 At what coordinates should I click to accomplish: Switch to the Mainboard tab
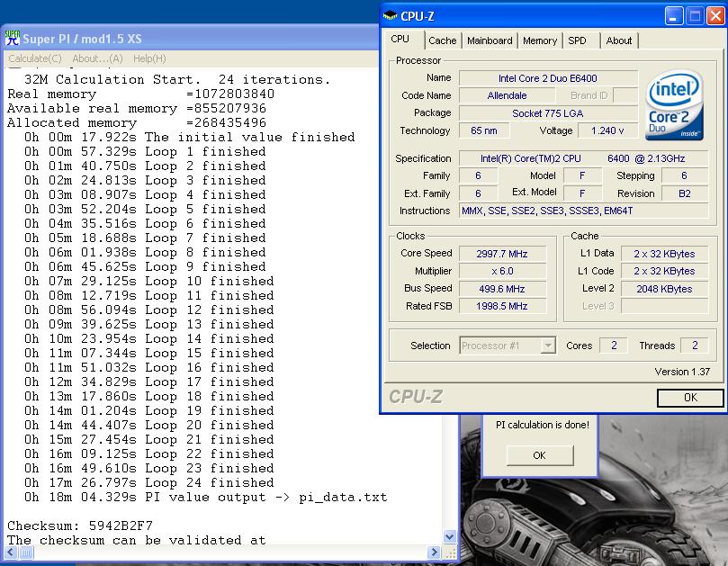[490, 40]
